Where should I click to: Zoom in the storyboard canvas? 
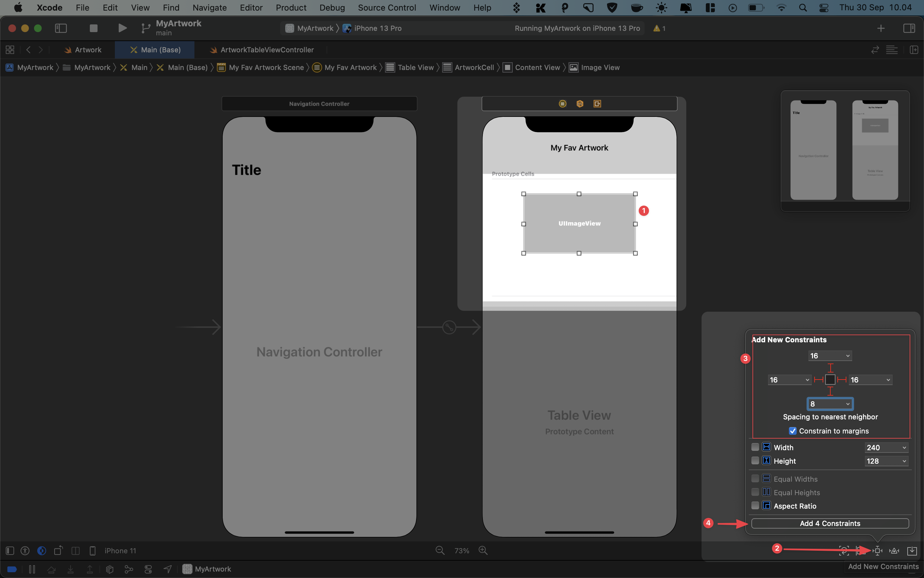[x=483, y=550]
